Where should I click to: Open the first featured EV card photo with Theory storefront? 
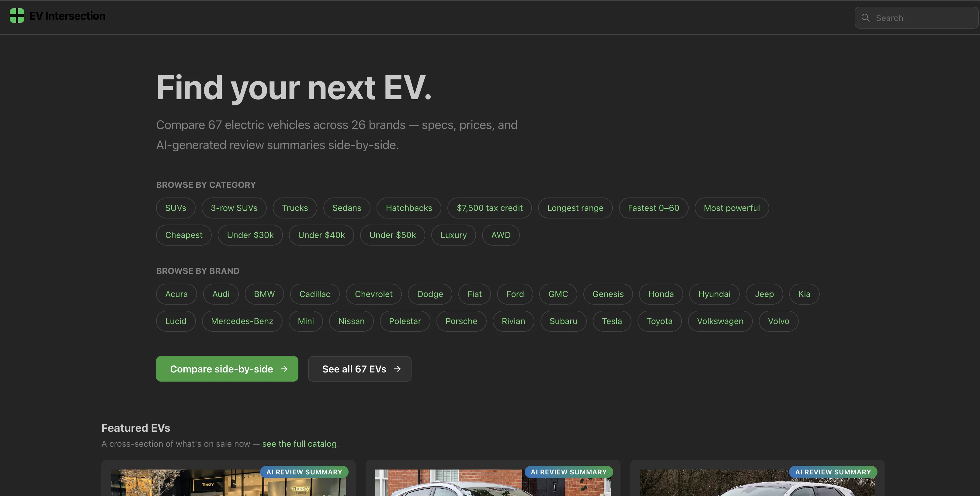click(228, 482)
